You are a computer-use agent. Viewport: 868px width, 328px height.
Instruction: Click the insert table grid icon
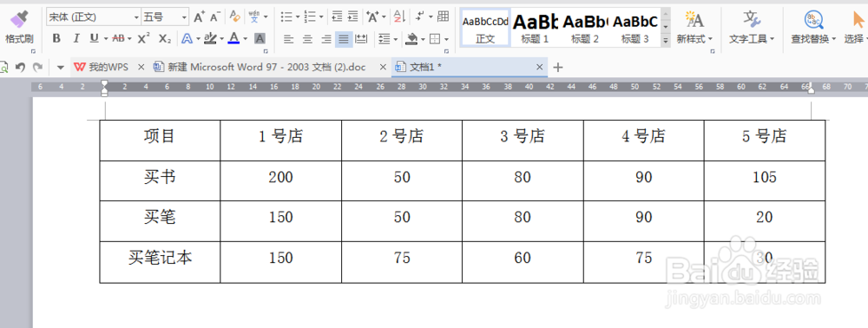click(443, 17)
